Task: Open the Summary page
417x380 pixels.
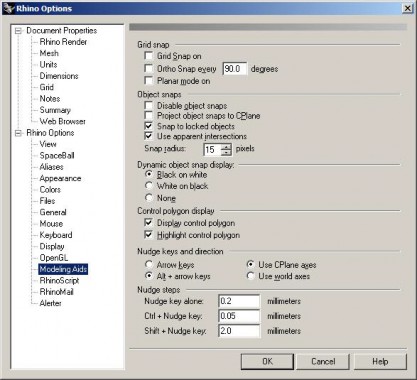Action: coord(55,110)
